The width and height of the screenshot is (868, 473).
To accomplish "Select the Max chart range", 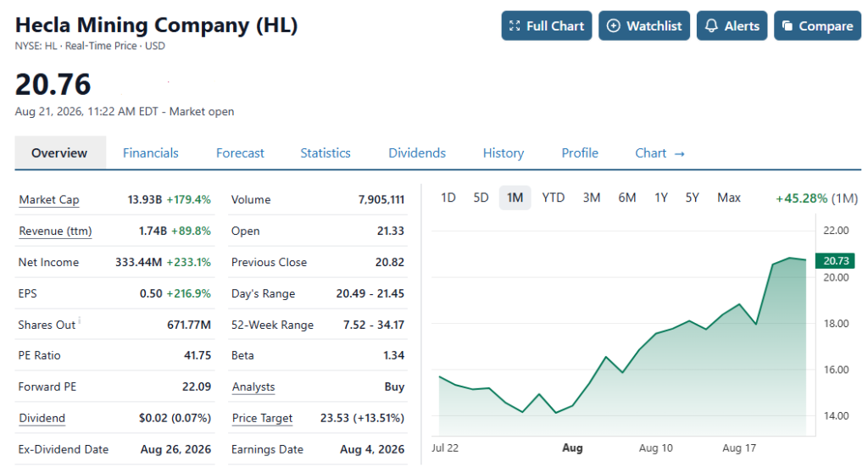I will (x=728, y=198).
